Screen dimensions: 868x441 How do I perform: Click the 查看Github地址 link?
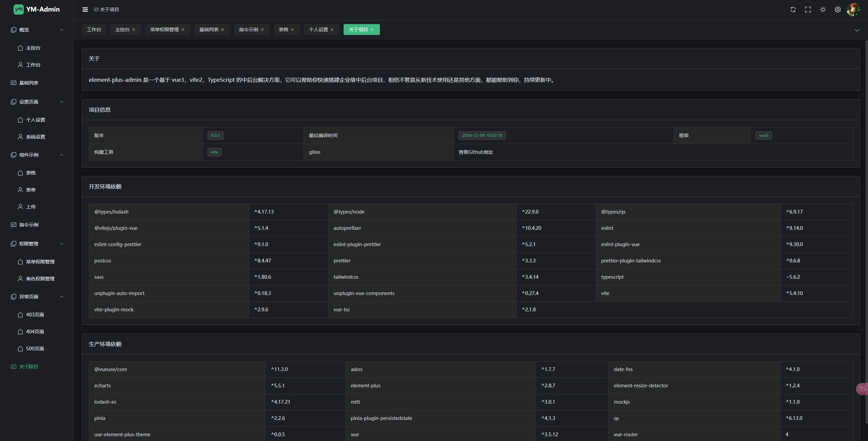476,152
